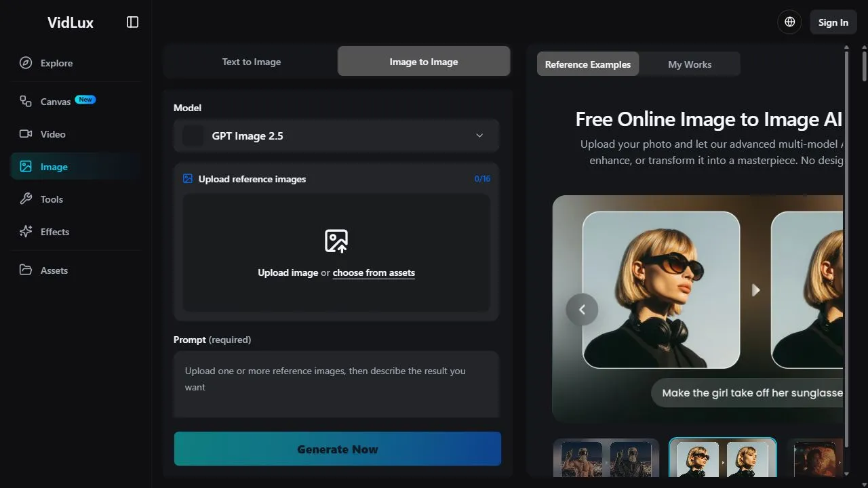868x488 pixels.
Task: Open Canvas from the sidebar
Action: point(76,101)
